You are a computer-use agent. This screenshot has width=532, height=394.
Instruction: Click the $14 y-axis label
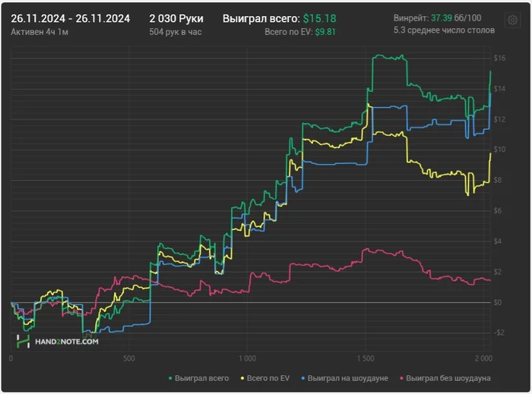tap(499, 89)
